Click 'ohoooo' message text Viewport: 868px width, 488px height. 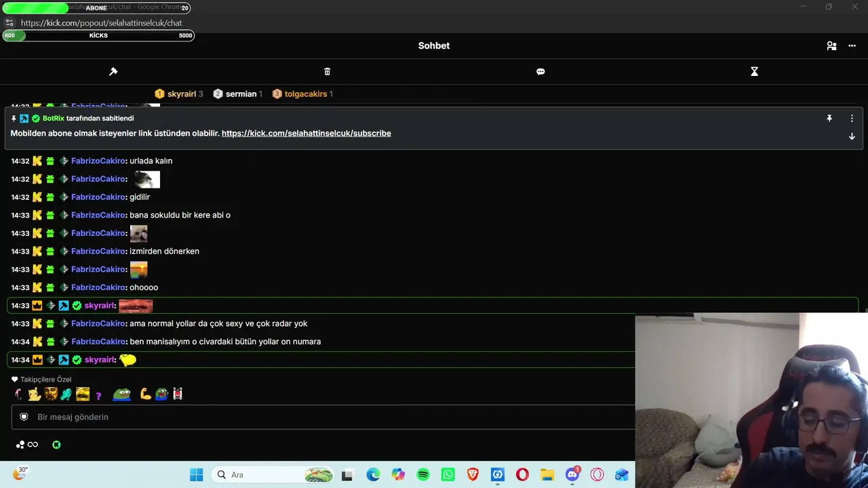pyautogui.click(x=144, y=287)
